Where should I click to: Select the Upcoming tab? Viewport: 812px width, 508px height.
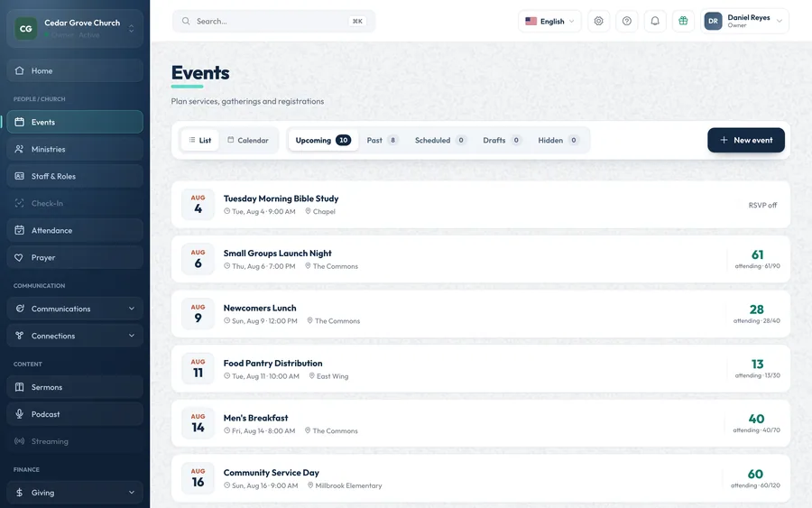pos(323,141)
